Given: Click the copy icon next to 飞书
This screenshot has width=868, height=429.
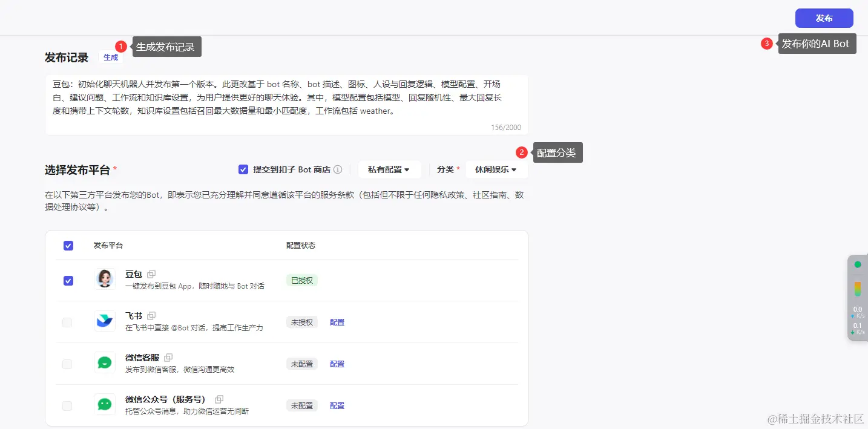Looking at the screenshot, I should point(151,316).
